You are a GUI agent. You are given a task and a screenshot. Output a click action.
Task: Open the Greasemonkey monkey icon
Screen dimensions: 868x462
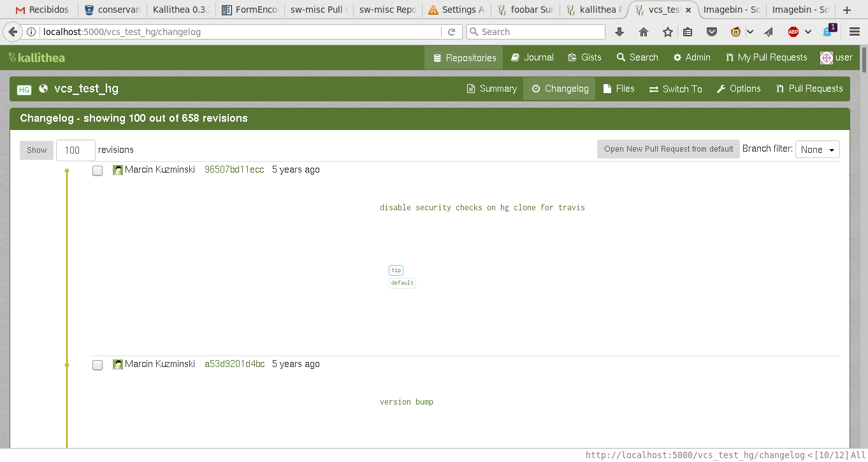735,32
